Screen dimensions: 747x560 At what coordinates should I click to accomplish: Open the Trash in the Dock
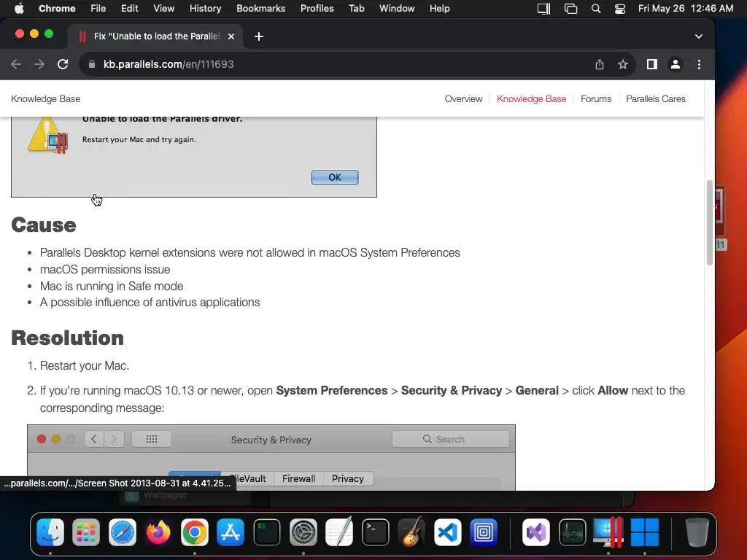tap(697, 532)
